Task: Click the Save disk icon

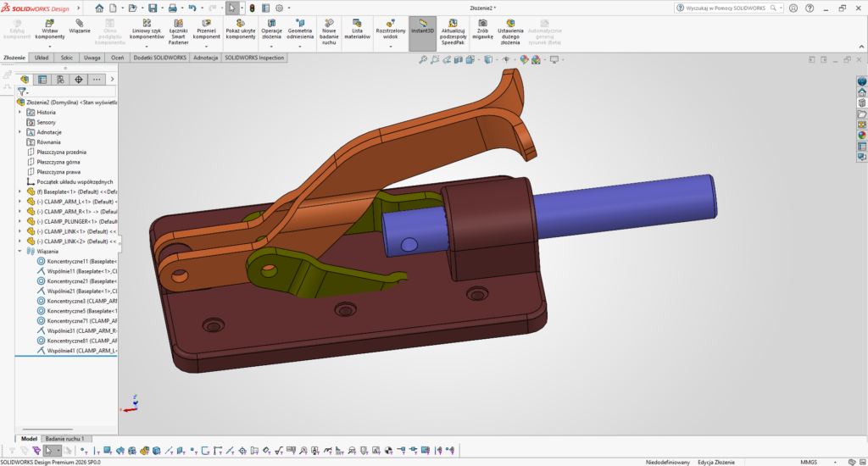Action: 153,8
